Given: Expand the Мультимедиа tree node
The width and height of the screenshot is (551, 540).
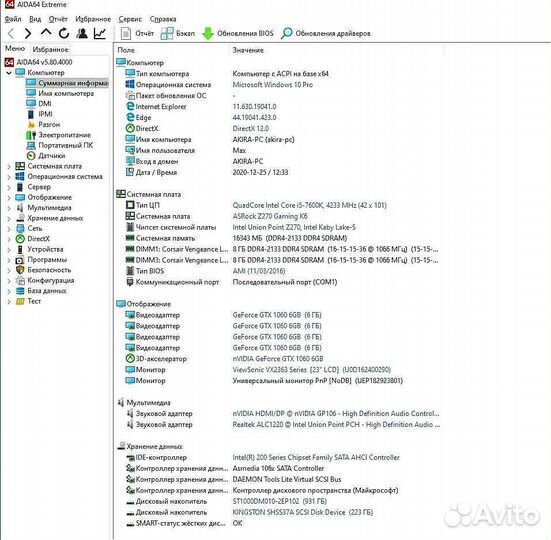Looking at the screenshot, I should click(9, 208).
